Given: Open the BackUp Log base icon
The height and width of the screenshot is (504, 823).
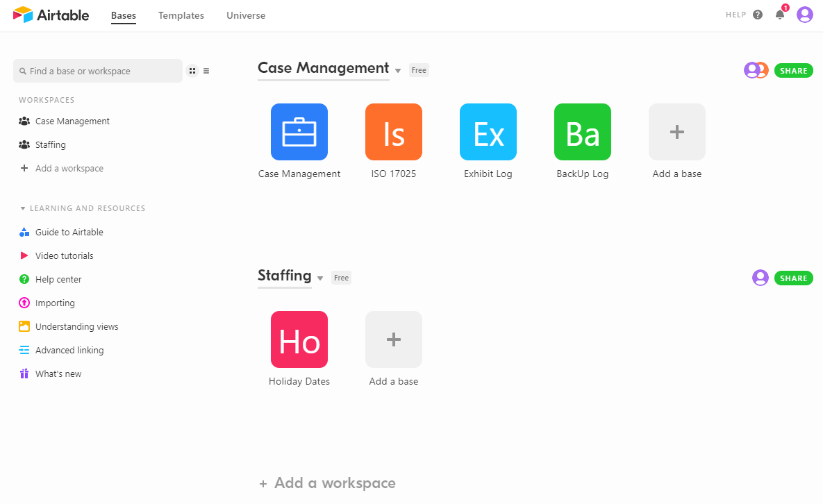Looking at the screenshot, I should click(x=583, y=132).
